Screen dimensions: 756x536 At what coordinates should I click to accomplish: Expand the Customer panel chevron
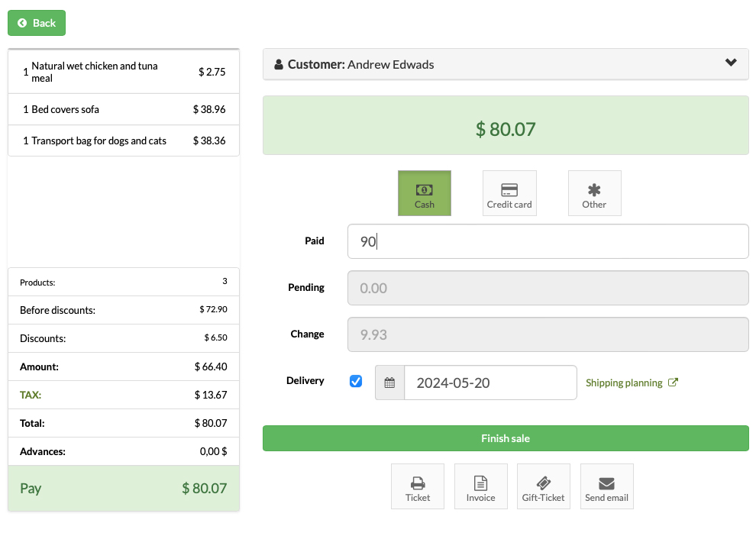tap(731, 63)
